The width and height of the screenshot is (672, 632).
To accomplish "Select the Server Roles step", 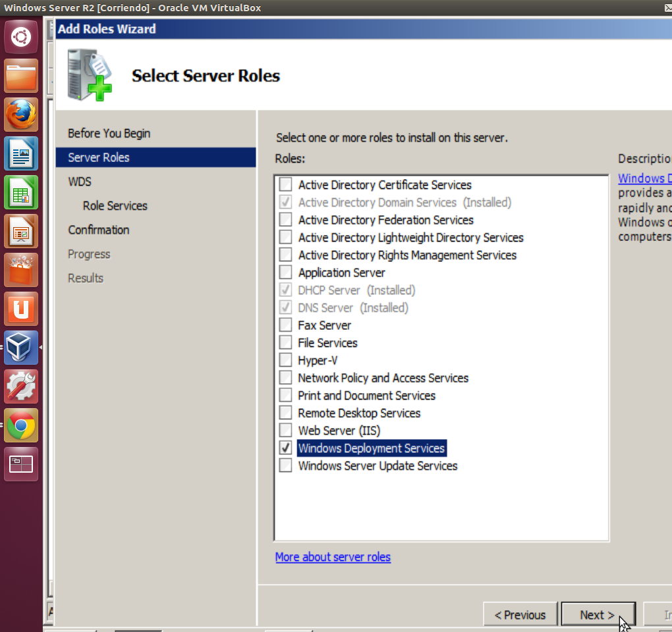I will [x=156, y=157].
